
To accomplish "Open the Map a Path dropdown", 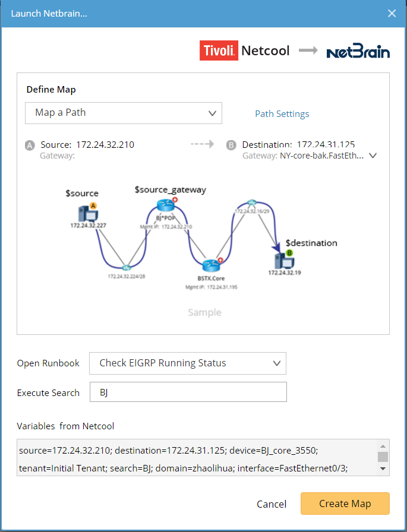I will coord(124,113).
